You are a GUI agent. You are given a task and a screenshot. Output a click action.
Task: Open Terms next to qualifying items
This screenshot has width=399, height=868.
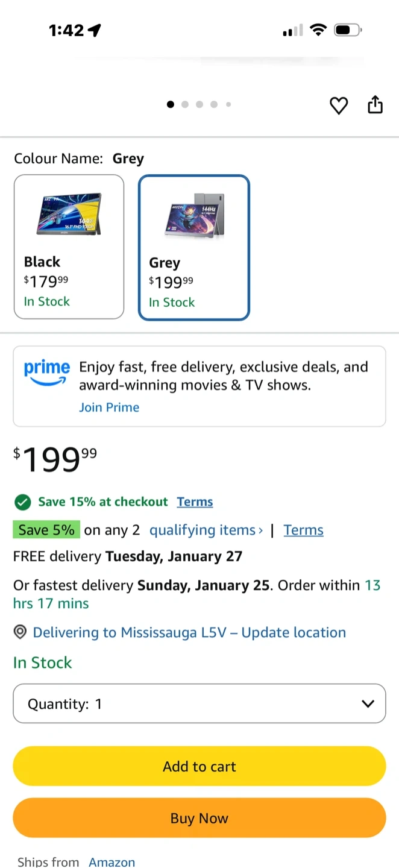pos(303,530)
